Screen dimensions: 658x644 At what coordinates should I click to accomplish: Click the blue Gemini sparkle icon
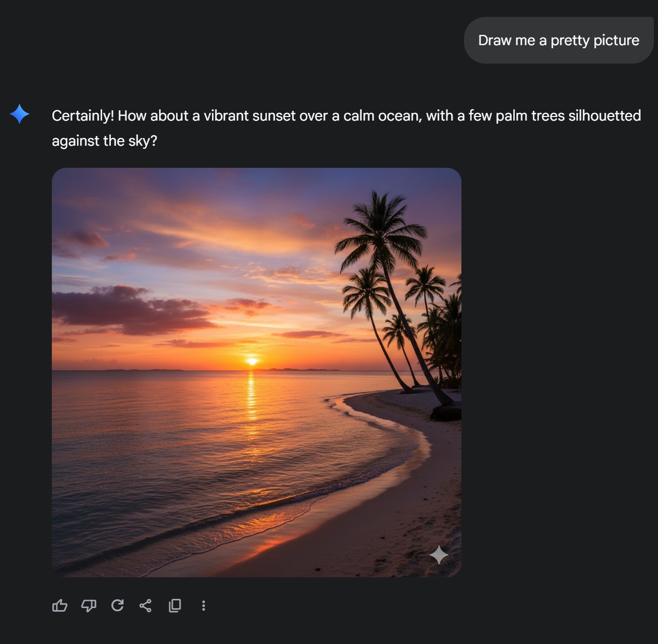20,114
